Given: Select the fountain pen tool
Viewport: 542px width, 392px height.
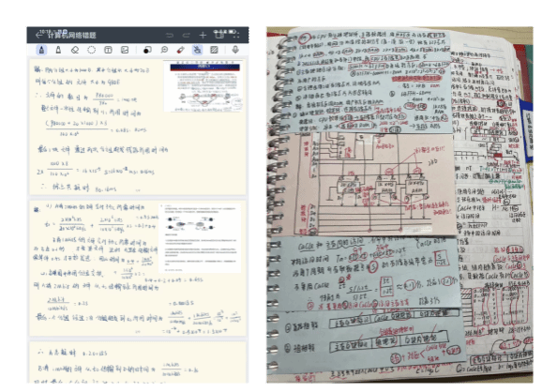Looking at the screenshot, I should 41,50.
